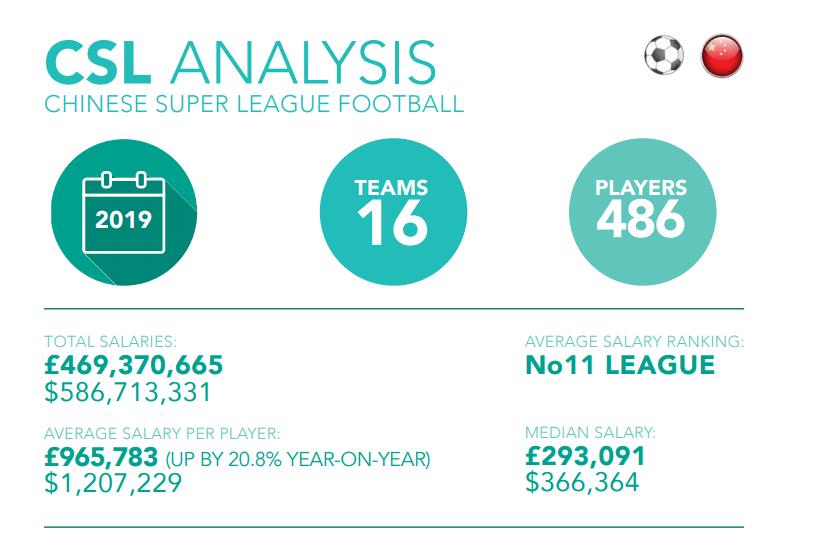Click the Average Salary Ranking label
This screenshot has width=823, height=546.
click(x=634, y=343)
